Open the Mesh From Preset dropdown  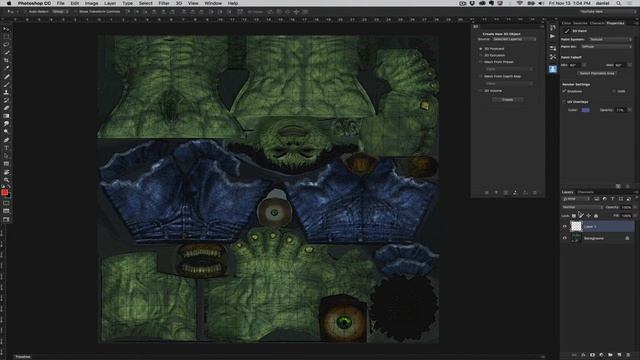[508, 69]
